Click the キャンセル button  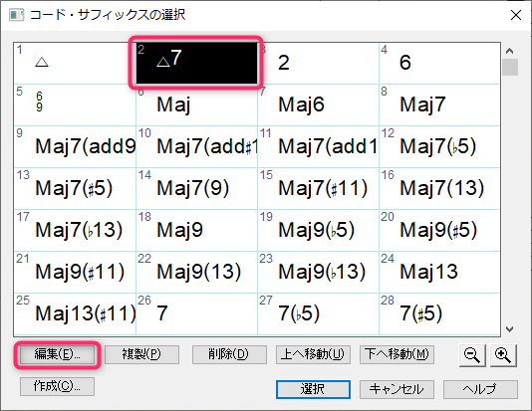(397, 389)
